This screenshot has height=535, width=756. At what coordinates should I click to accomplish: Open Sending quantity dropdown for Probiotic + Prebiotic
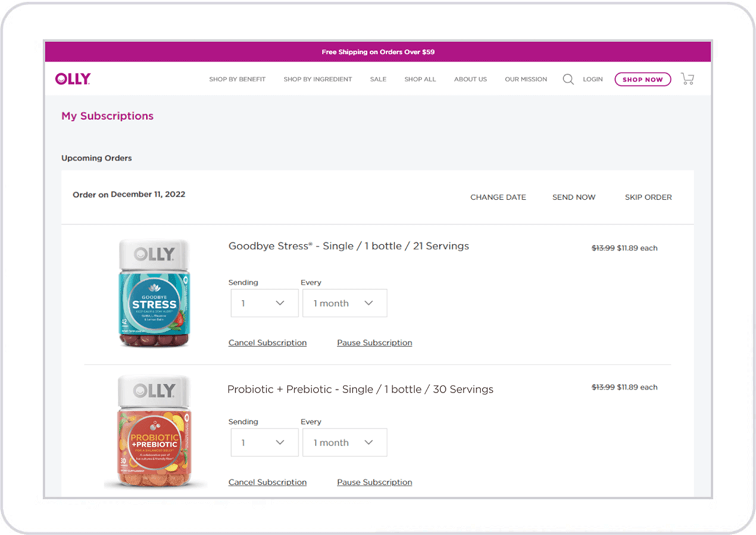pyautogui.click(x=264, y=442)
